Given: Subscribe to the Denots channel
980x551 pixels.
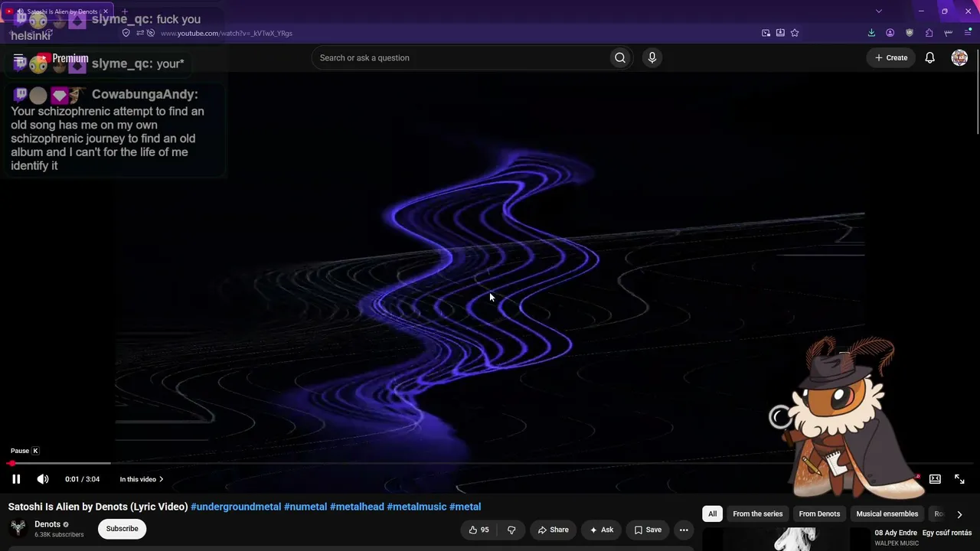Looking at the screenshot, I should coord(122,529).
